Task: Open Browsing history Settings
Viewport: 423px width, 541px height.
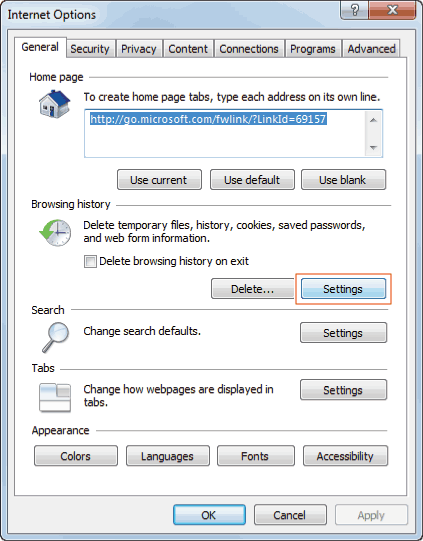Action: 343,289
